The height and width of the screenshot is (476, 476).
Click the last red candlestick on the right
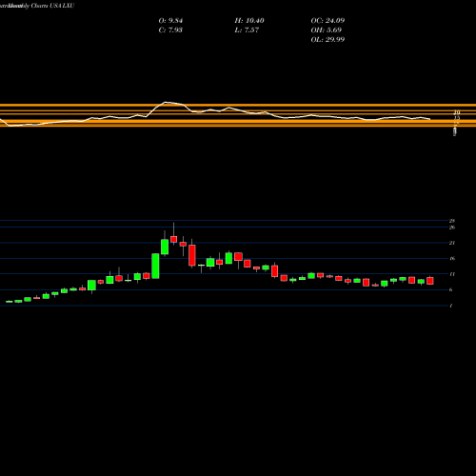tap(430, 281)
